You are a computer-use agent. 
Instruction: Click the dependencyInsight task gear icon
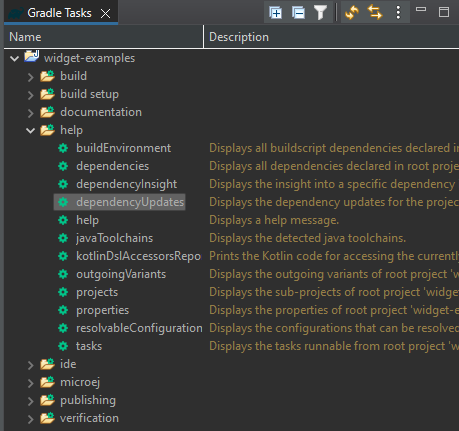(63, 184)
